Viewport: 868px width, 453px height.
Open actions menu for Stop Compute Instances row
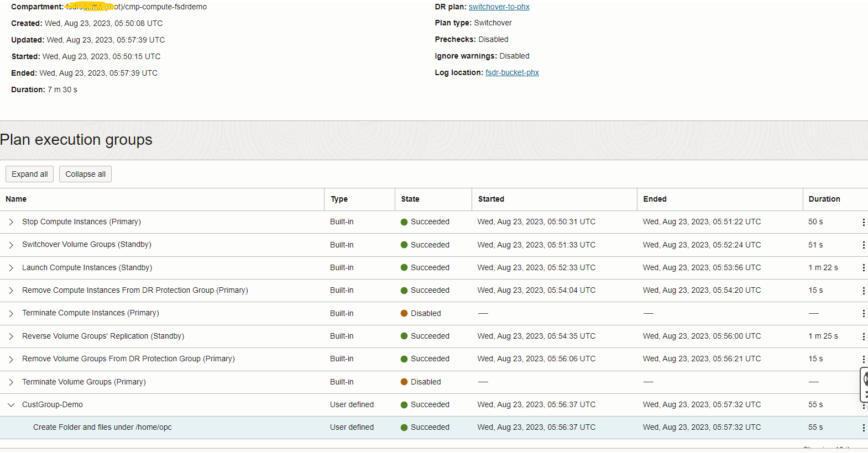pos(863,222)
